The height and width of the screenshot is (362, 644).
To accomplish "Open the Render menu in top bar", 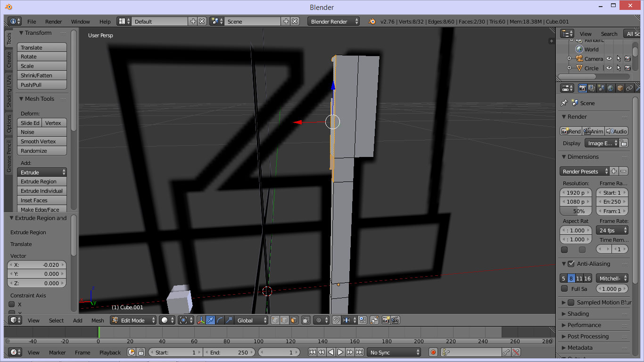I will coord(54,22).
